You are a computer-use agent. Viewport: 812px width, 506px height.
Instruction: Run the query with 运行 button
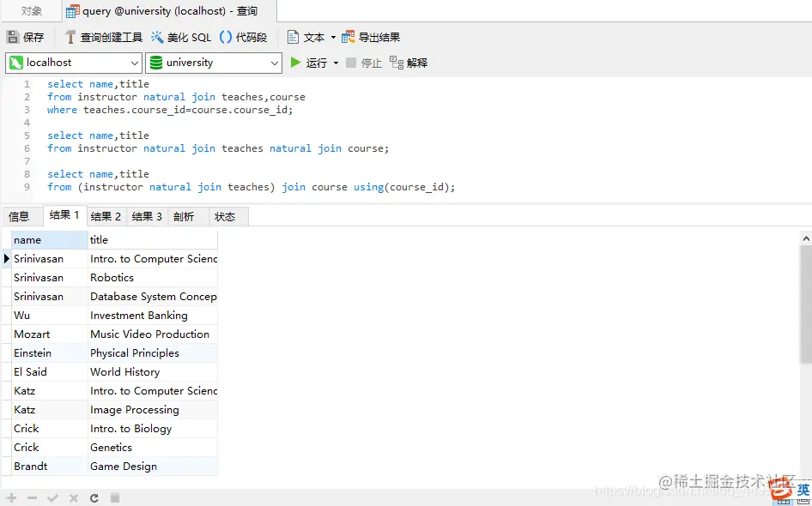[309, 63]
